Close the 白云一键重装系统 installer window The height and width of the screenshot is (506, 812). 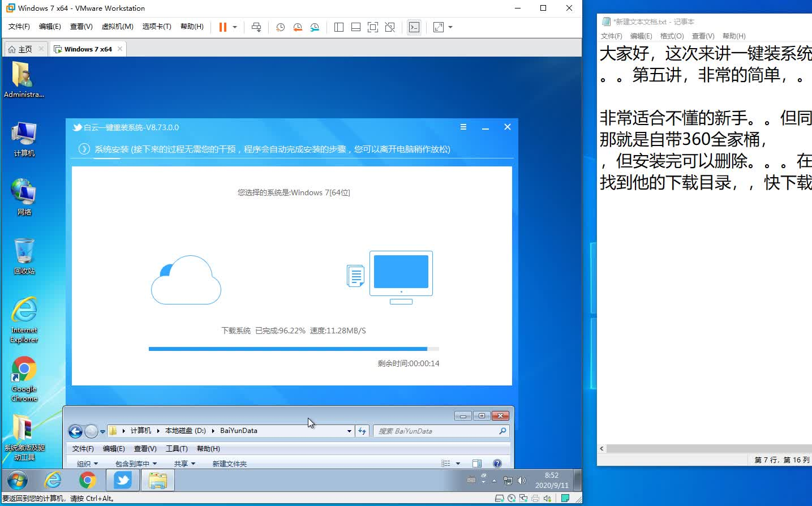[x=508, y=127]
